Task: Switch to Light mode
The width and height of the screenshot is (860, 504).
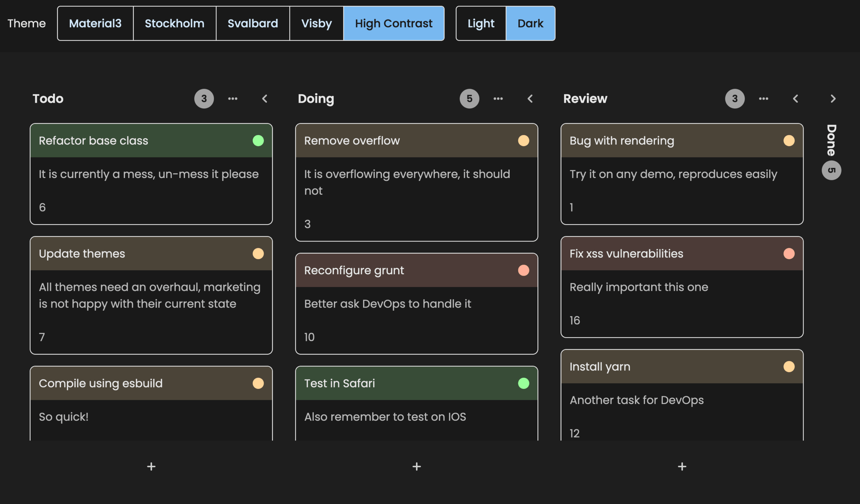Action: point(480,23)
